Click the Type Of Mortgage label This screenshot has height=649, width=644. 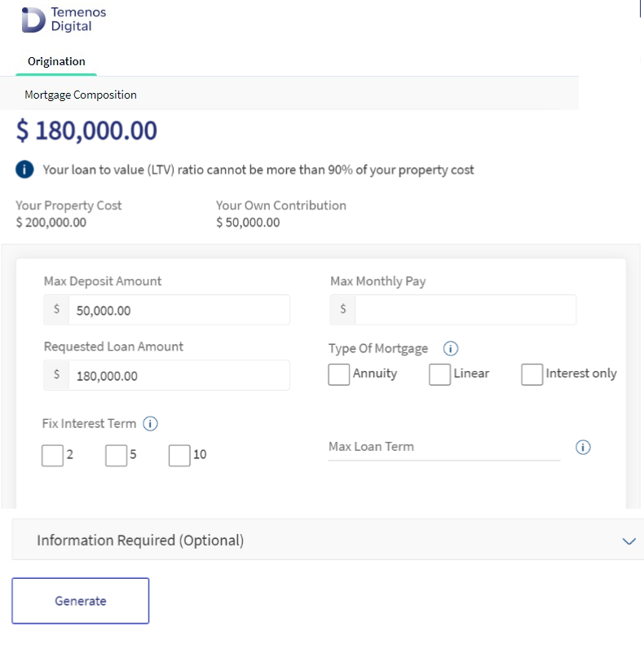[x=378, y=348]
